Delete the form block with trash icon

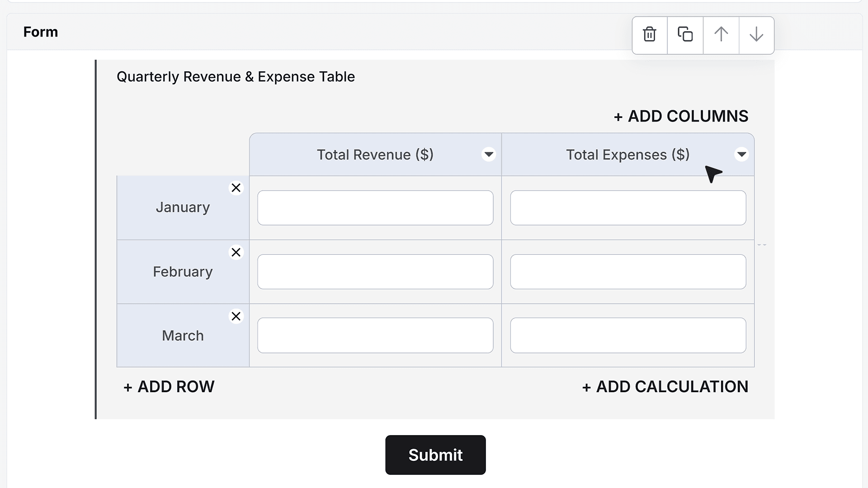[650, 35]
